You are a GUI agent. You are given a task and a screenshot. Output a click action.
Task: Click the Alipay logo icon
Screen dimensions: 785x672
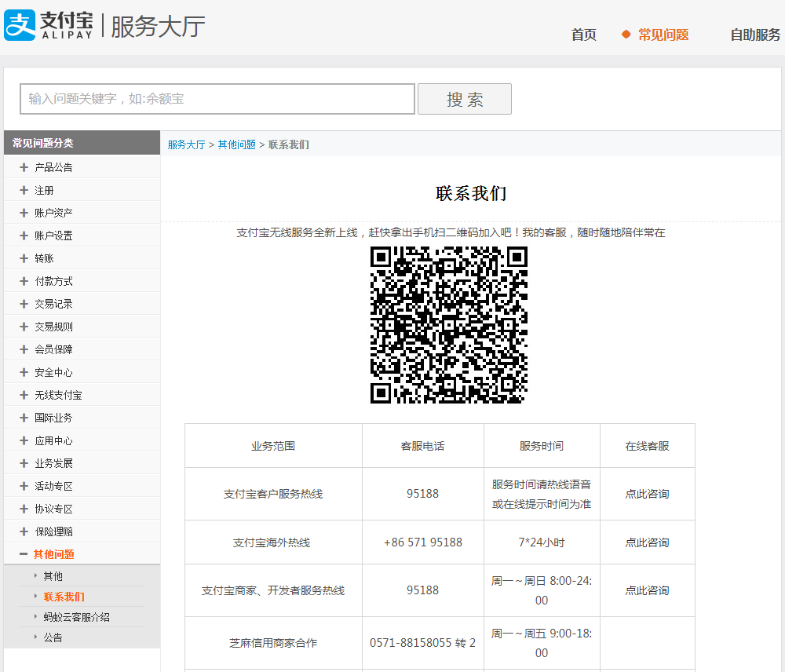tap(20, 25)
